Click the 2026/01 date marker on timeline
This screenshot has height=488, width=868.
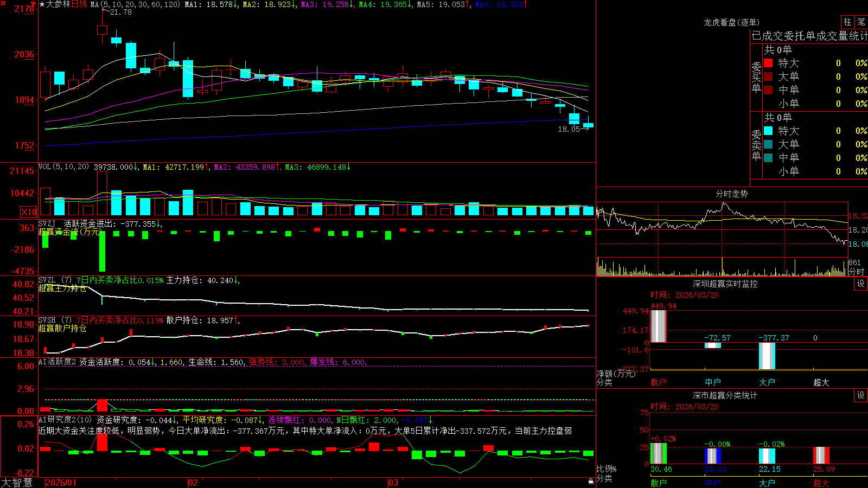[61, 483]
